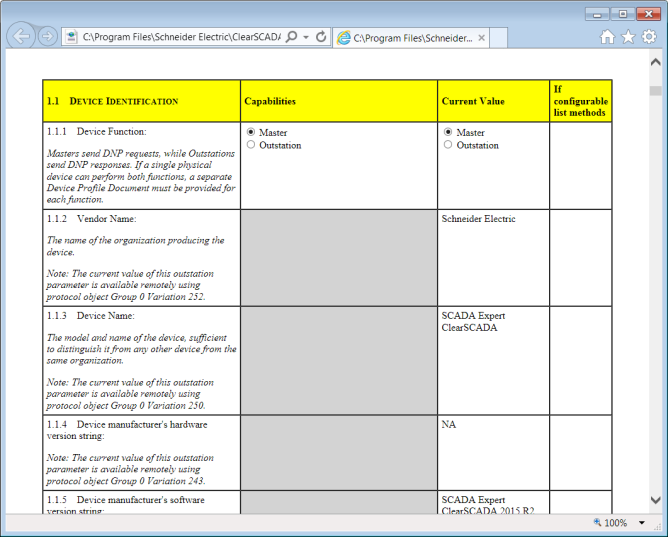Viewport: 668px width, 537px height.
Task: Open the zoom level dropdown arrow
Action: click(642, 523)
